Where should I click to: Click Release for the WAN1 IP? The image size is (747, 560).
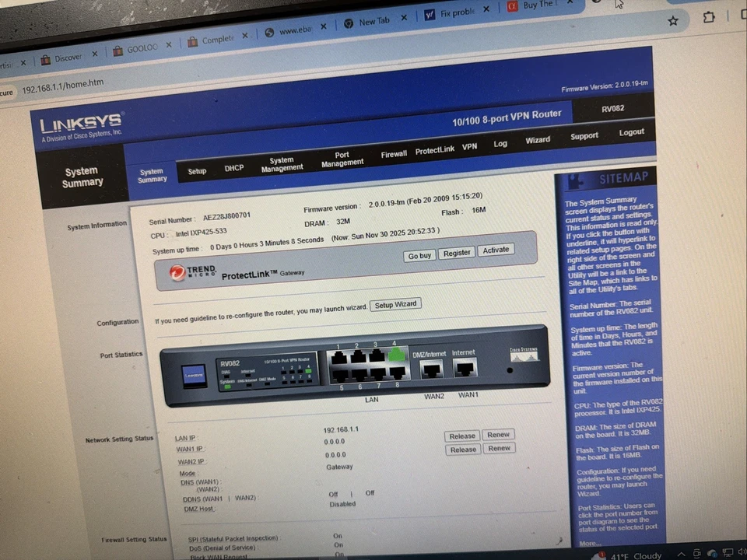click(462, 436)
